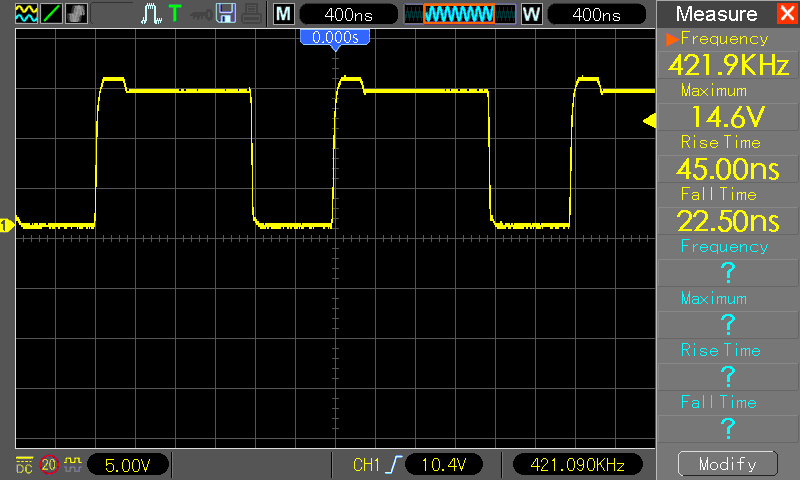Click the key lock icon
Screen dimensions: 800x480
tap(201, 15)
